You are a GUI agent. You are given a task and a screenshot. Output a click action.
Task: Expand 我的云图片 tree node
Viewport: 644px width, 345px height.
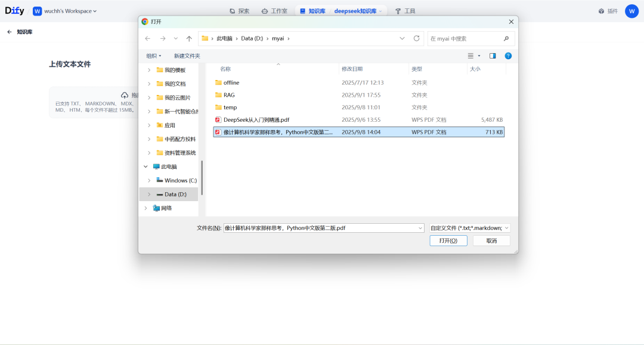[149, 97]
